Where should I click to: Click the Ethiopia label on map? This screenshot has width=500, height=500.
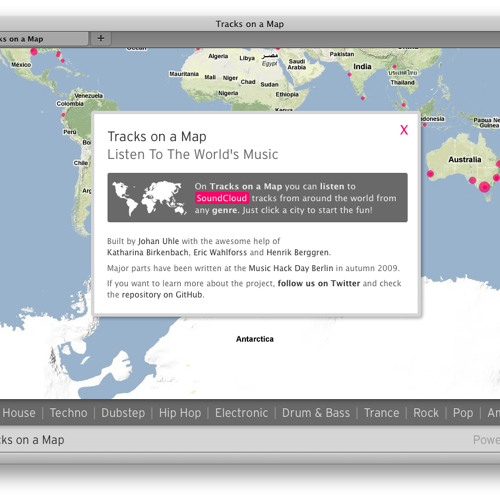tap(287, 94)
